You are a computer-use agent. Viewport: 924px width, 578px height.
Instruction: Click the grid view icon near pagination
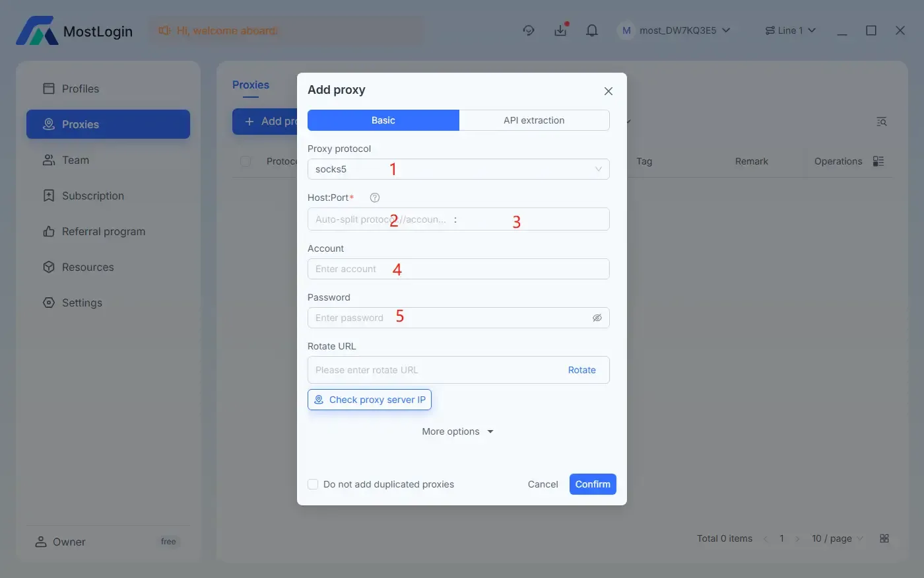(884, 538)
